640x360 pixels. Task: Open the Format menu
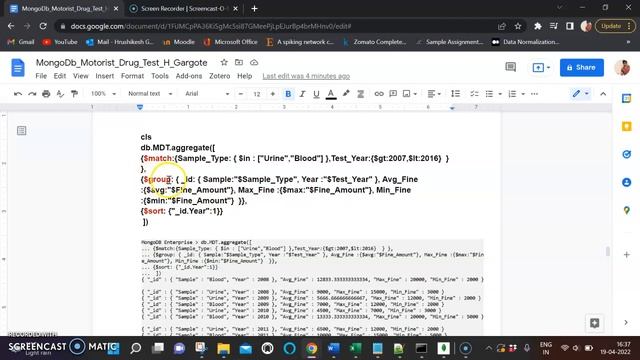(132, 76)
